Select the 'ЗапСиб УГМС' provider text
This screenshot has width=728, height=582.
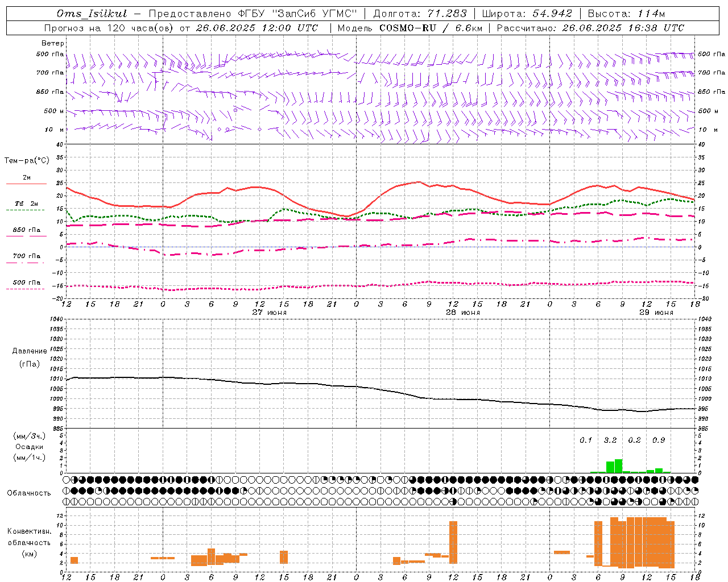tap(314, 14)
